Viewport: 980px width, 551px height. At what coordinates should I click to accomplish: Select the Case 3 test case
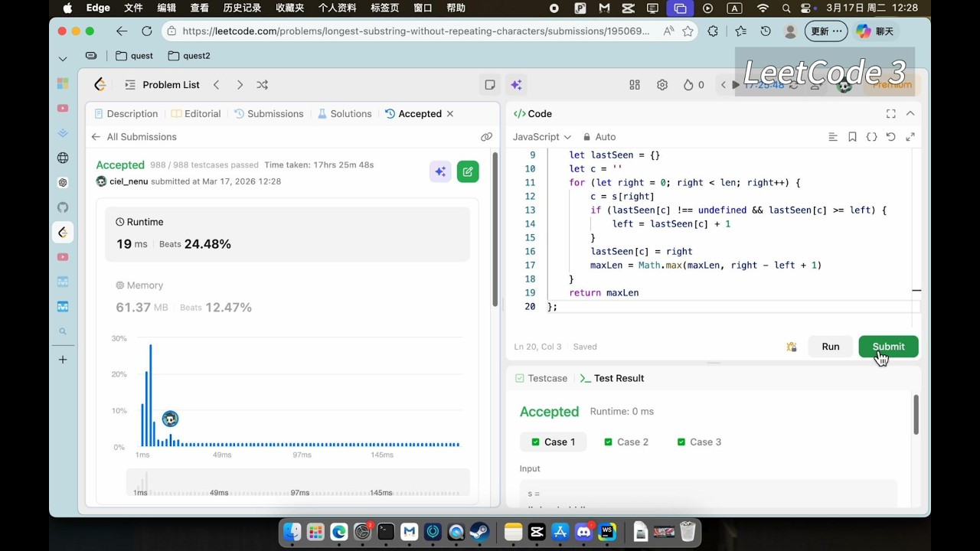click(x=699, y=442)
